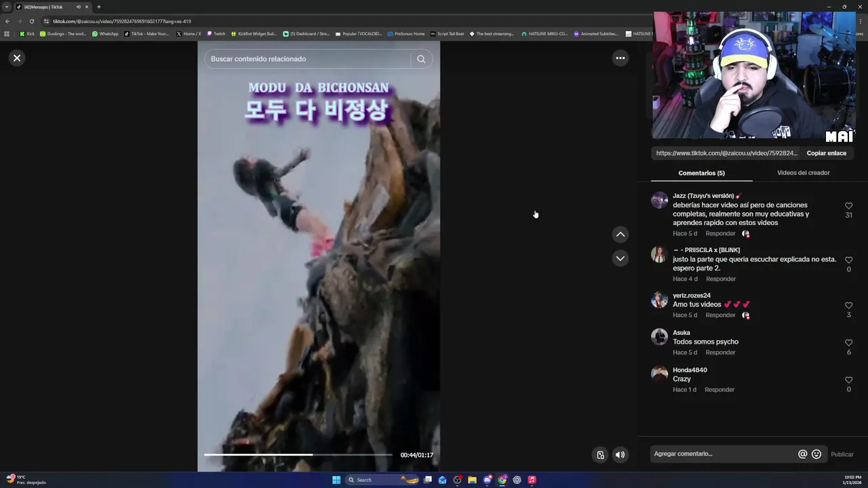Open the weather widget showing 15°C
This screenshot has height=488, width=868.
point(24,480)
